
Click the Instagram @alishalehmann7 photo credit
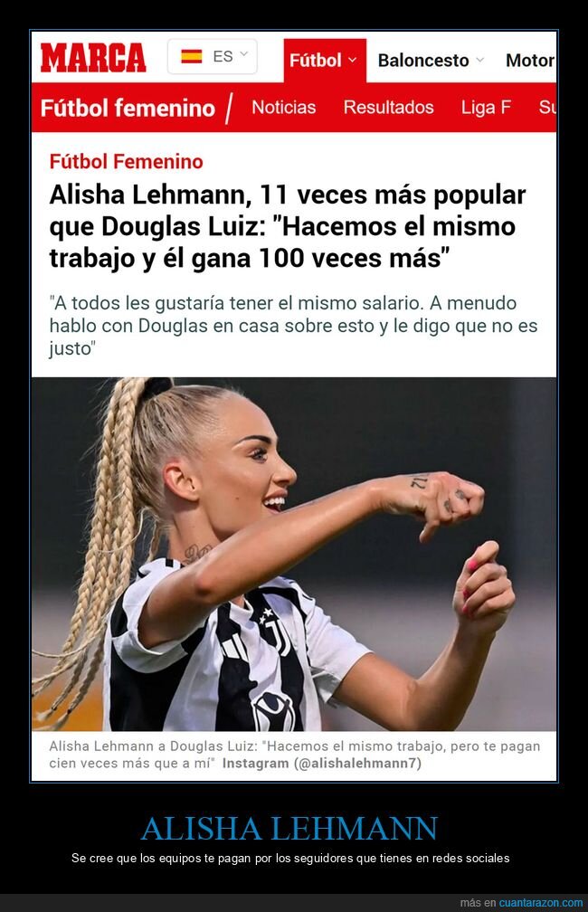tap(322, 763)
